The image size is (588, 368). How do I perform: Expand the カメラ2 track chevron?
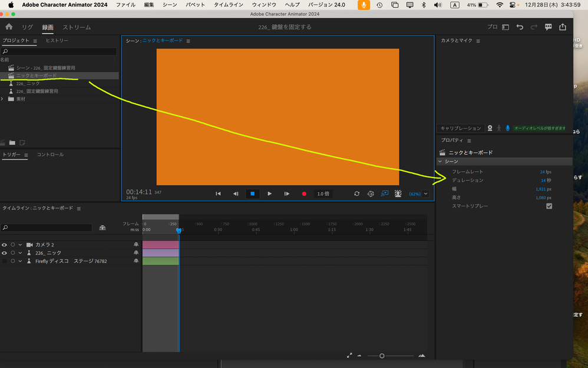[20, 245]
